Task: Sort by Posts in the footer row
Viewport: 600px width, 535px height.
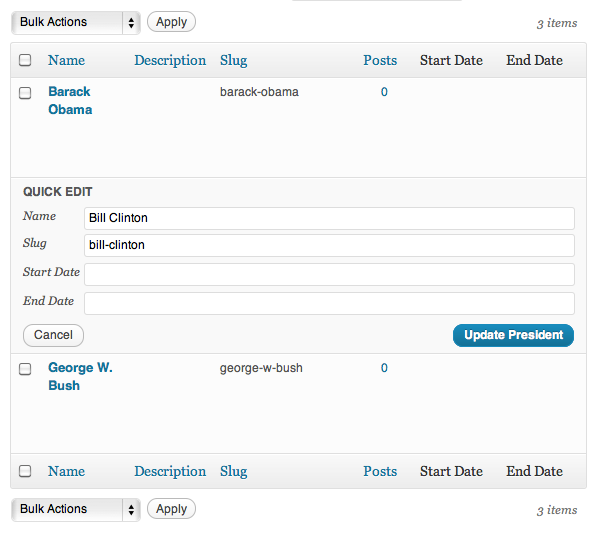Action: [x=380, y=471]
